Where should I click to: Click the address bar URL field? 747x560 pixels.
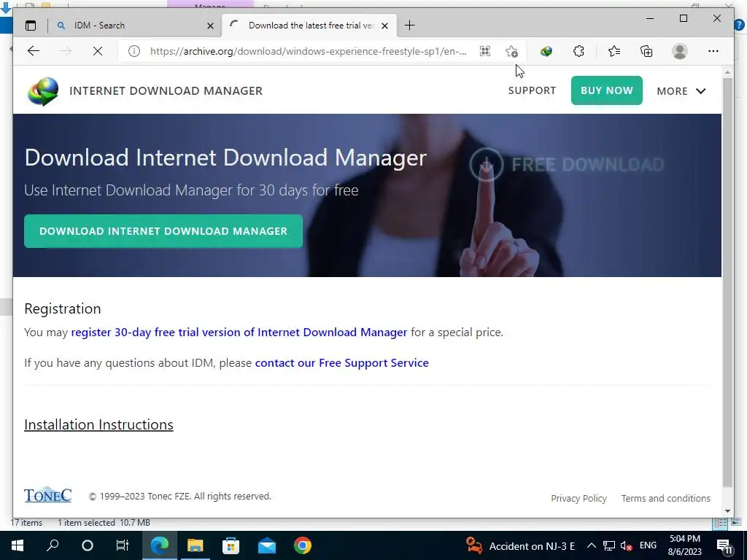pyautogui.click(x=309, y=51)
